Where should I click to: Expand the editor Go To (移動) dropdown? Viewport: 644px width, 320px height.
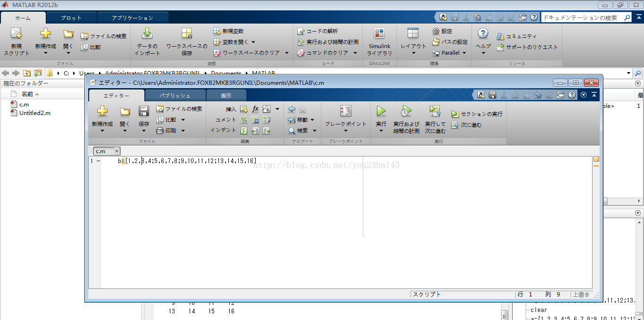tap(312, 120)
